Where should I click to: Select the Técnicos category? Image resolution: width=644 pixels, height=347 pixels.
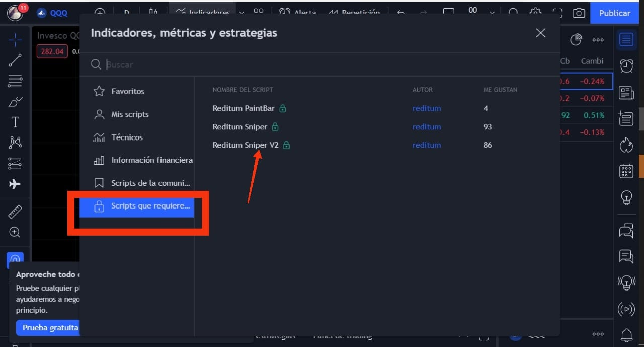coord(137,137)
